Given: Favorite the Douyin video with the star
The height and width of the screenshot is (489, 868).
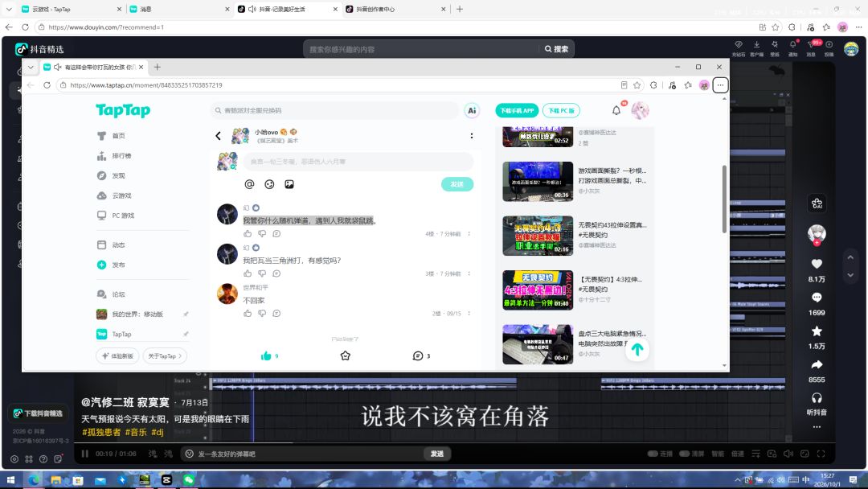Looking at the screenshot, I should pos(817,331).
